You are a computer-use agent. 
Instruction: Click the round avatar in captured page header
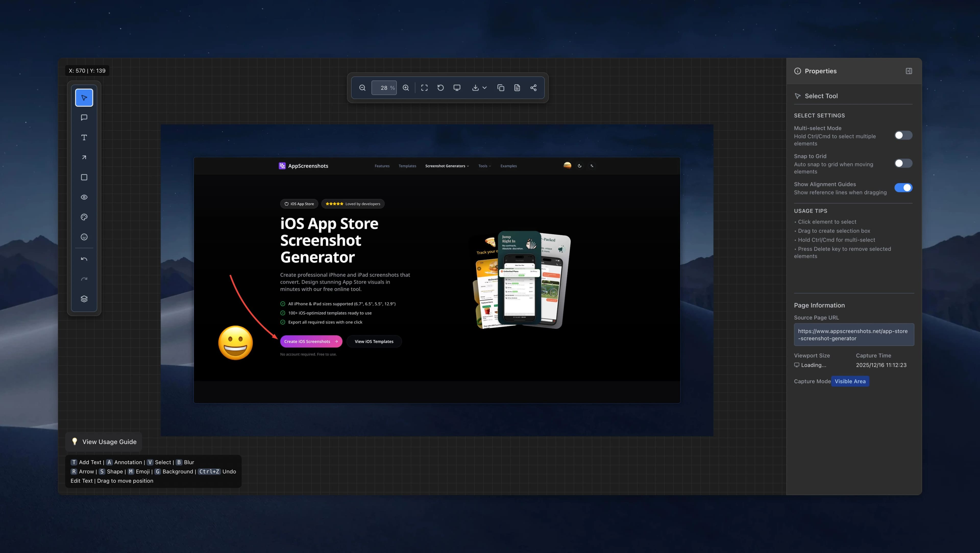[567, 166]
